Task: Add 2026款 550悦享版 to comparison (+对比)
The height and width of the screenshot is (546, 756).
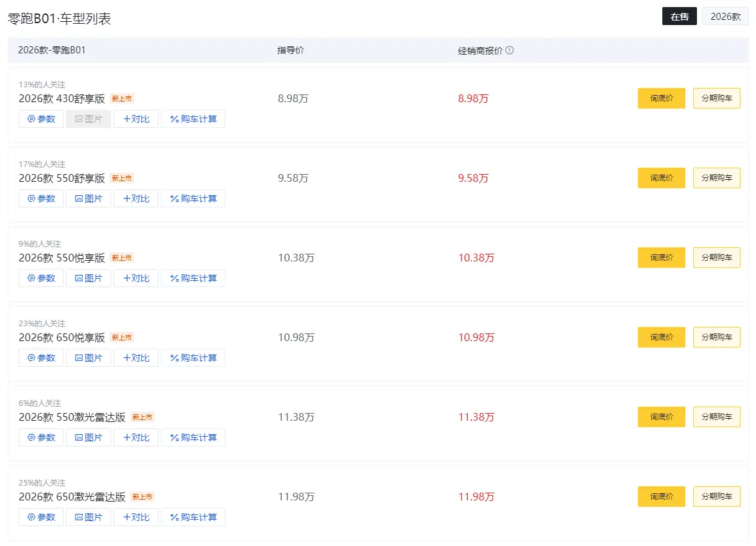Action: [135, 278]
